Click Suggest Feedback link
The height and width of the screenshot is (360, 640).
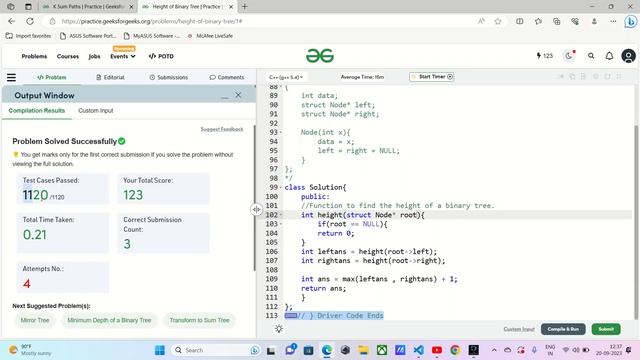222,129
